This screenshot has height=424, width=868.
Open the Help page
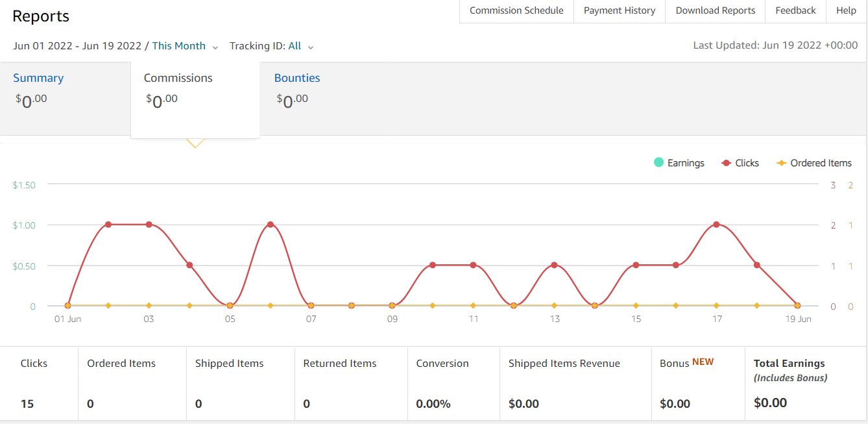click(846, 11)
